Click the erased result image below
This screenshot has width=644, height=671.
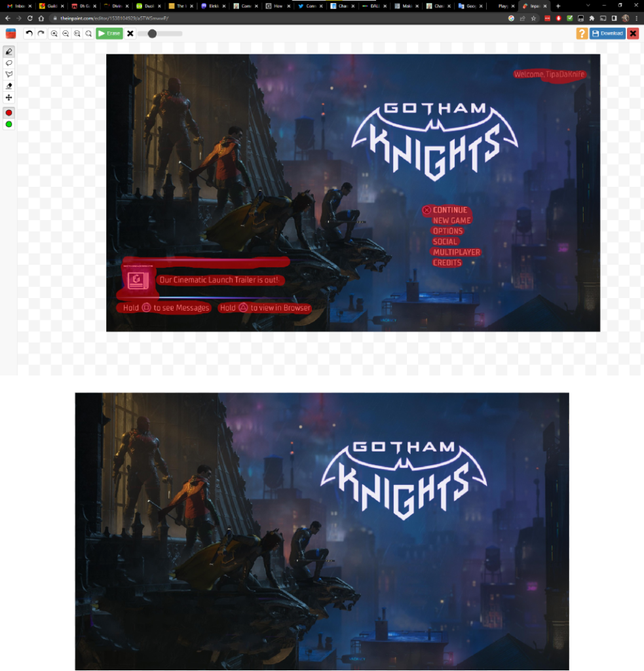point(322,531)
